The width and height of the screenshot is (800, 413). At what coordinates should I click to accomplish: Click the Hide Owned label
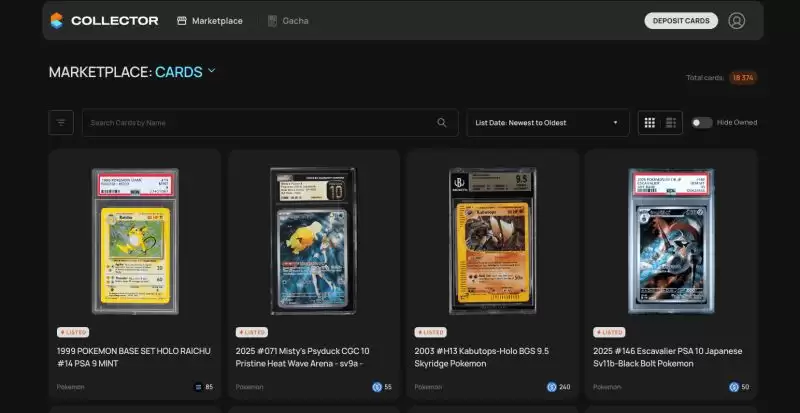737,123
